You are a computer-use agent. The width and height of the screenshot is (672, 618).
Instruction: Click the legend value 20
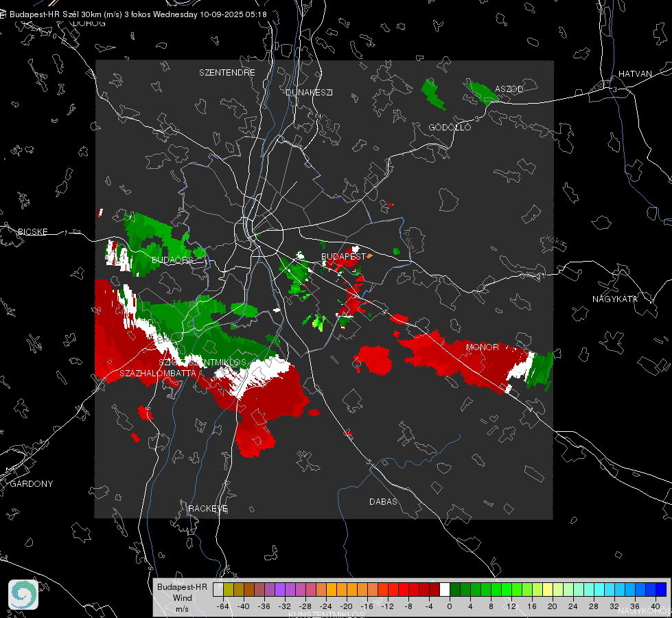[552, 606]
